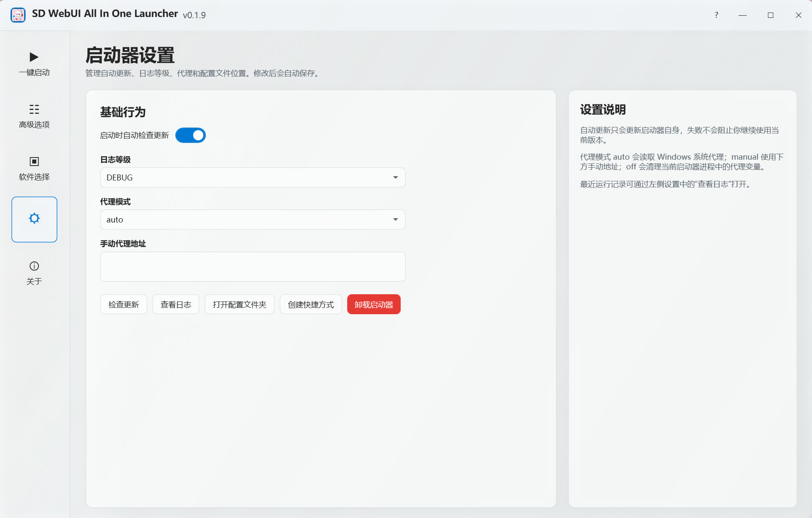Click the 创建快捷方式 button
Viewport: 812px width, 518px height.
click(x=311, y=304)
